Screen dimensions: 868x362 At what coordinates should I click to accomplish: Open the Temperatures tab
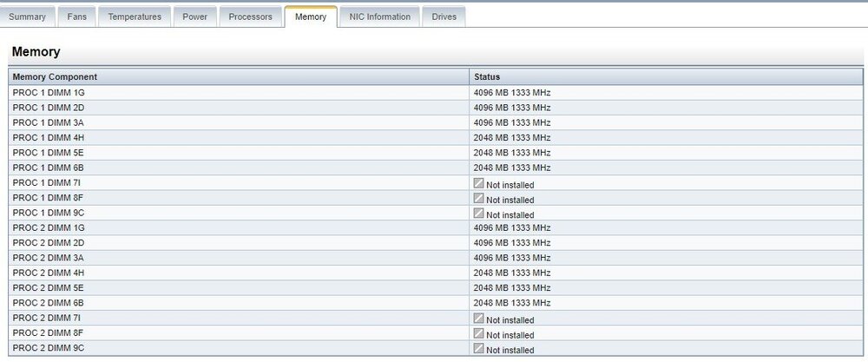coord(135,16)
